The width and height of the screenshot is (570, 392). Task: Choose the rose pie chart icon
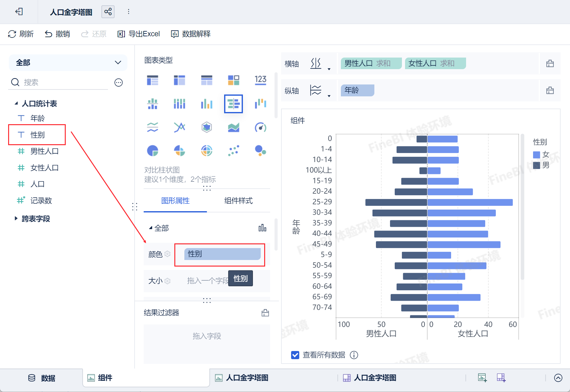click(180, 151)
